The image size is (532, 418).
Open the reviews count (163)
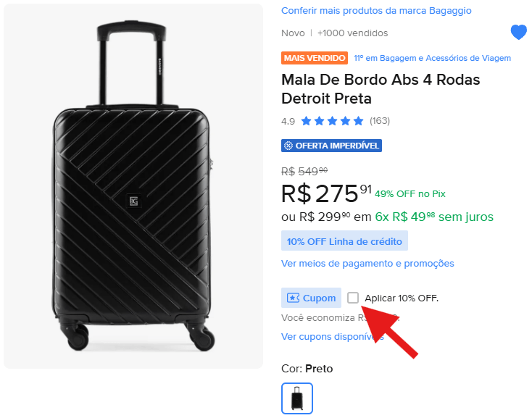(x=380, y=121)
